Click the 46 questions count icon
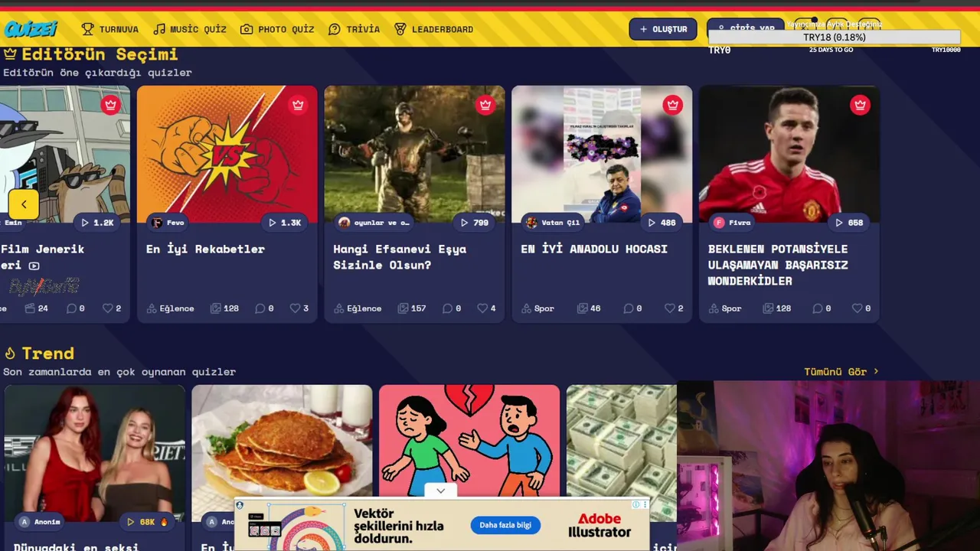Viewport: 980px width, 551px height. tap(589, 308)
